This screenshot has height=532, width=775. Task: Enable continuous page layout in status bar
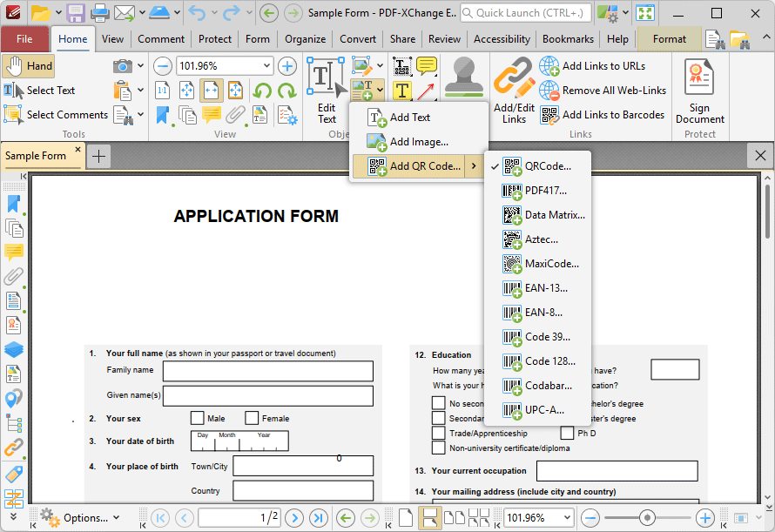pos(429,518)
